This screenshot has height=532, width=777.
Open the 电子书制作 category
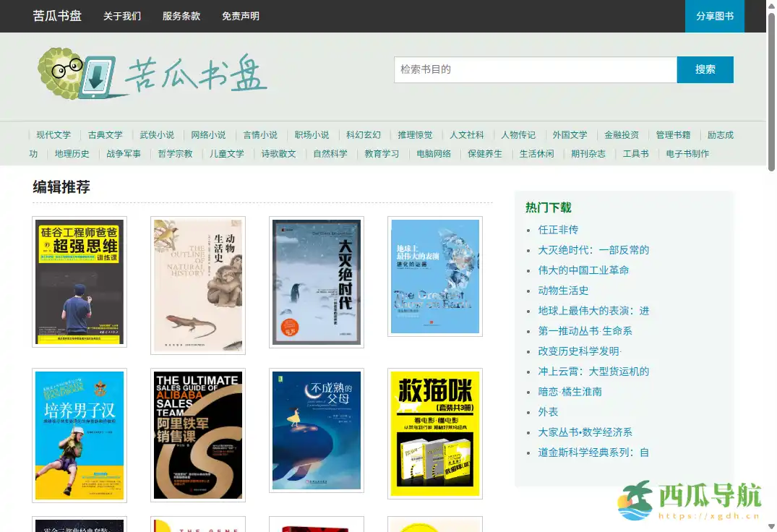click(686, 153)
